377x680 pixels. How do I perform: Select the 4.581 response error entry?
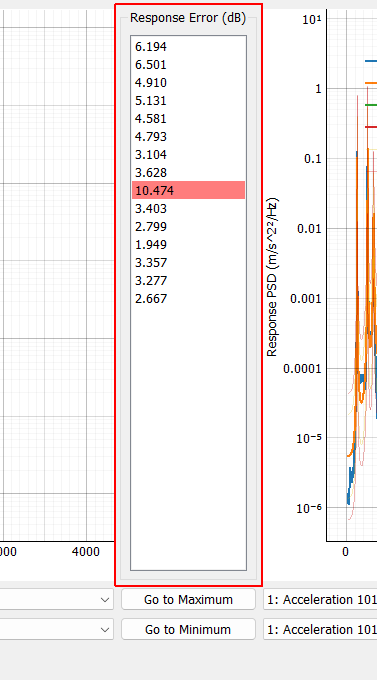(188, 118)
